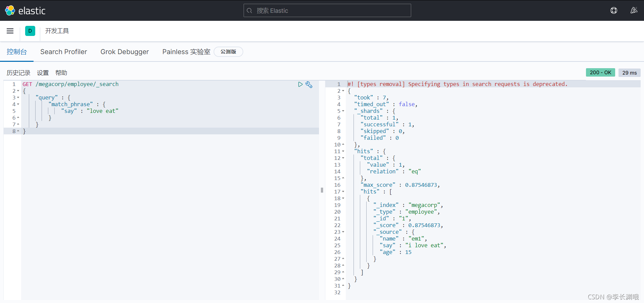Click the "age" : 15 line
644x303 pixels.
(395, 252)
